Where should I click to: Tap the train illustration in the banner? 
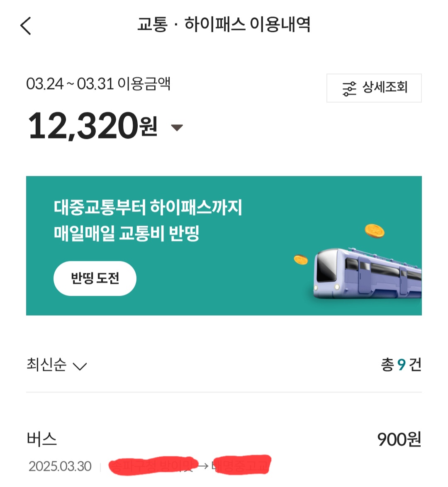367,274
